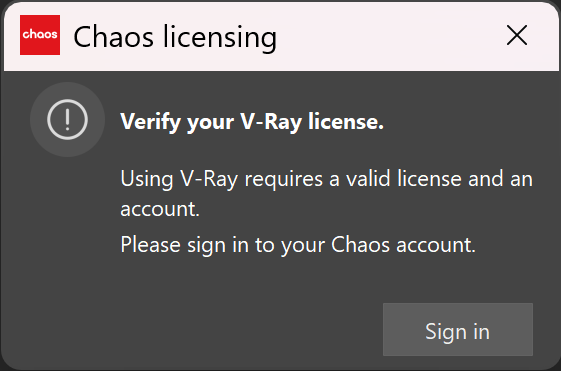Click the word "license." ending the bold heading
The width and height of the screenshot is (561, 371).
click(346, 122)
